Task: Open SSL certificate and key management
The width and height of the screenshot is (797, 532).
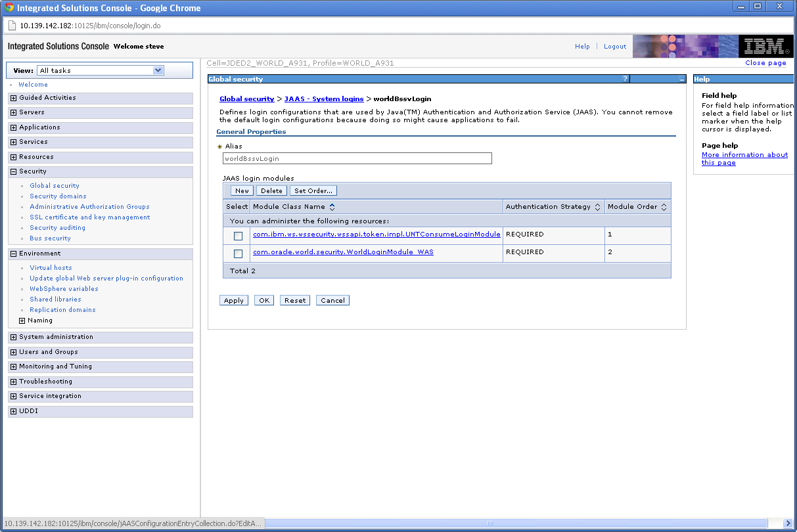Action: coord(89,217)
